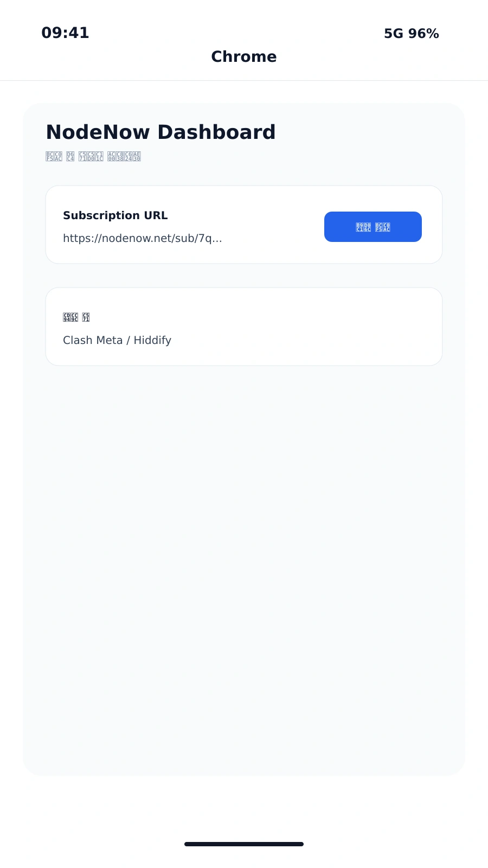
Task: Tap the word NodeNow in the heading
Action: click(x=98, y=132)
